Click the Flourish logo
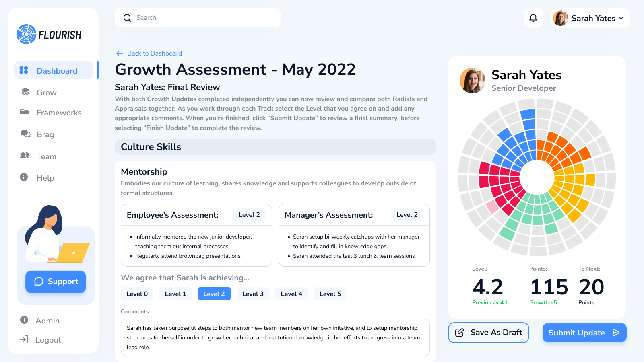The image size is (644, 362). point(49,35)
